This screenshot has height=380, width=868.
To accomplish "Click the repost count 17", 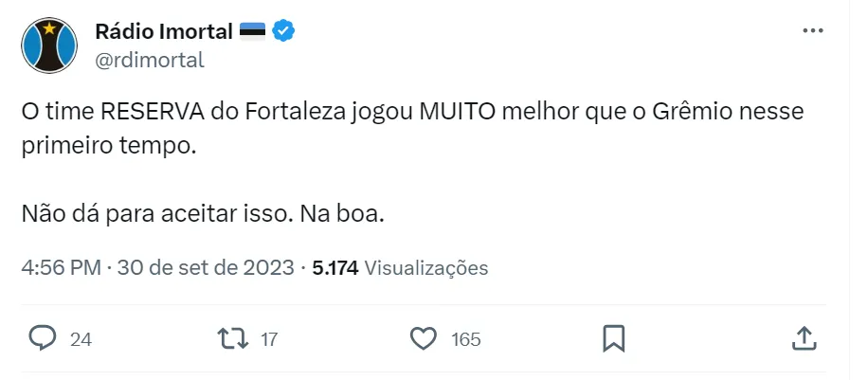I will (268, 338).
